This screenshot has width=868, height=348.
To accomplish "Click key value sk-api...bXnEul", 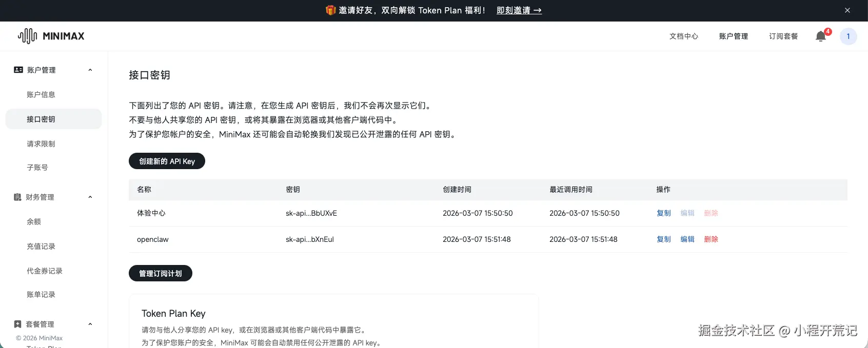I will (310, 239).
